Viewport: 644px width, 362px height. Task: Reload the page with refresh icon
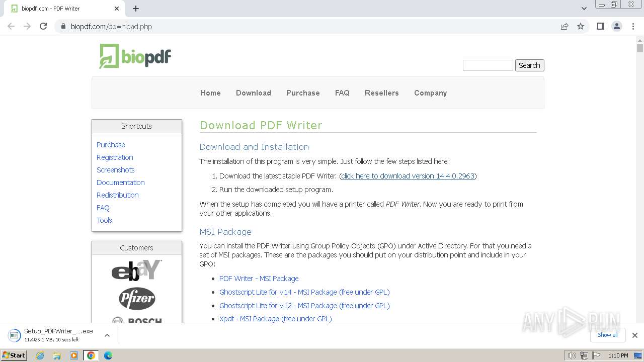click(43, 26)
